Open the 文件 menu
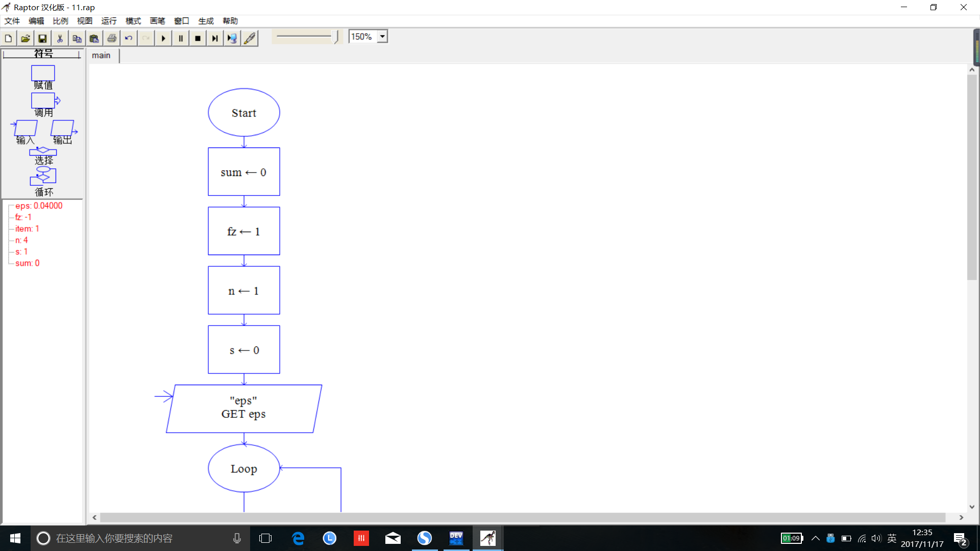Screen dimensions: 980x551 tap(12, 21)
